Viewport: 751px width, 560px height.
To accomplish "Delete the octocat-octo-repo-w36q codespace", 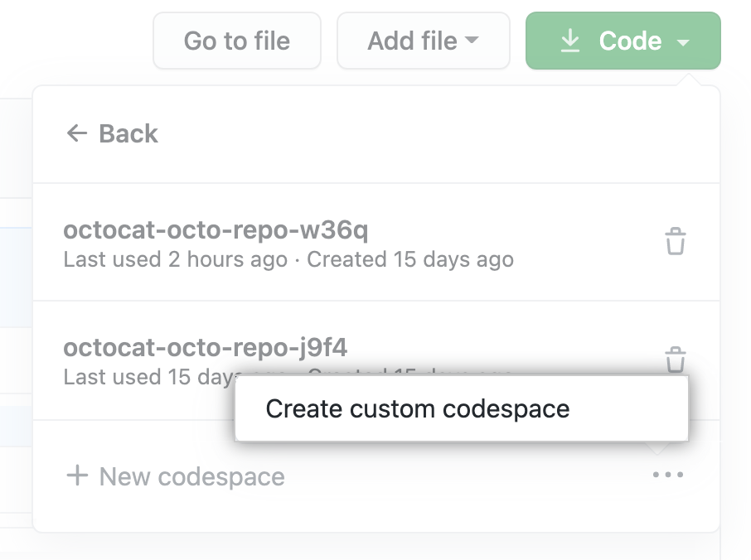I will click(x=675, y=242).
